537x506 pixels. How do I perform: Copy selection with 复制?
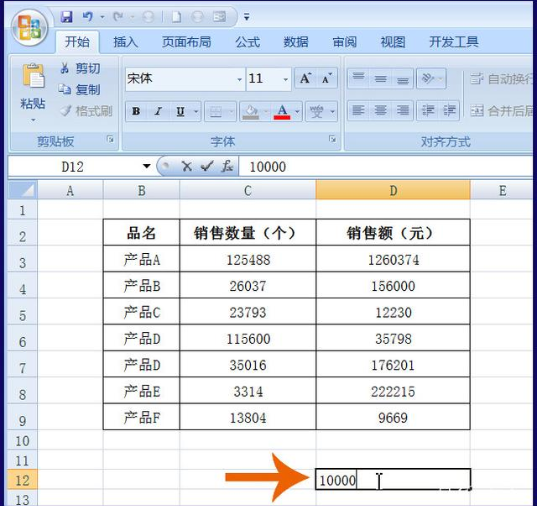(x=79, y=89)
